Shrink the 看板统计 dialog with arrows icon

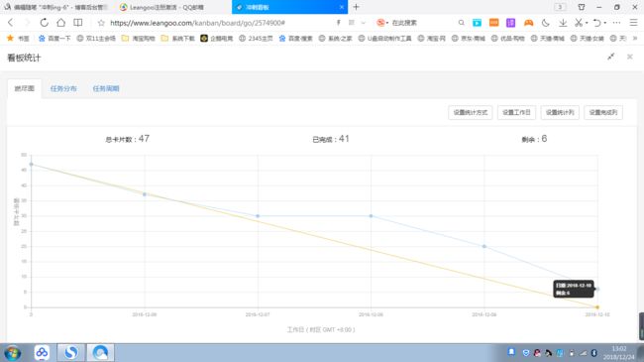[x=610, y=57]
